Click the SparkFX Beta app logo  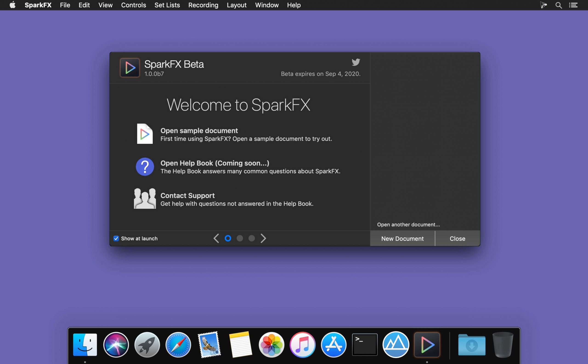[x=130, y=68]
